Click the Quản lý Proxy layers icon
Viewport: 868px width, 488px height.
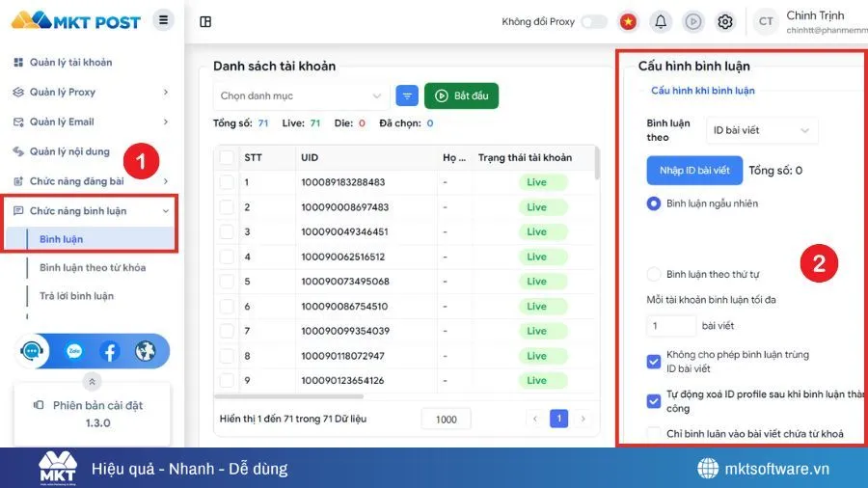coord(18,92)
